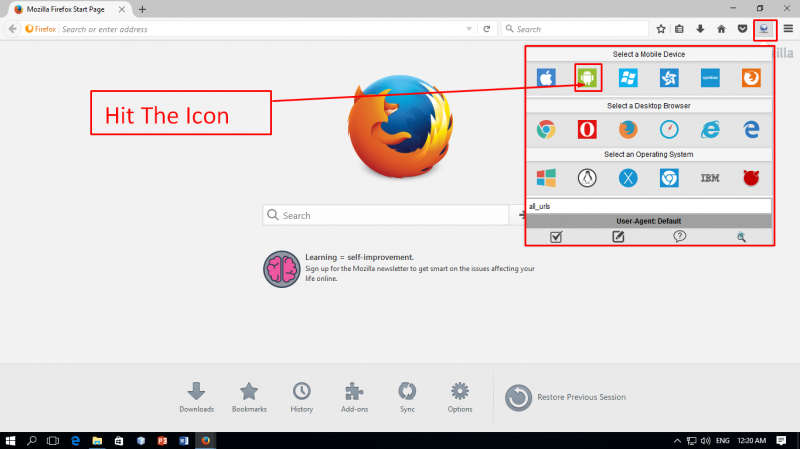The height and width of the screenshot is (449, 800).
Task: Open Add-ons from start page
Action: [354, 397]
